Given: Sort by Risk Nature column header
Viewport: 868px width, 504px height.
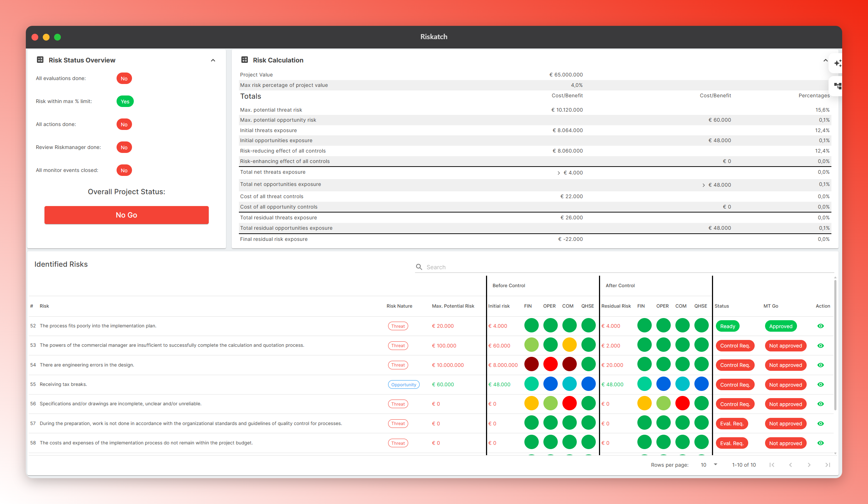Looking at the screenshot, I should click(x=399, y=306).
